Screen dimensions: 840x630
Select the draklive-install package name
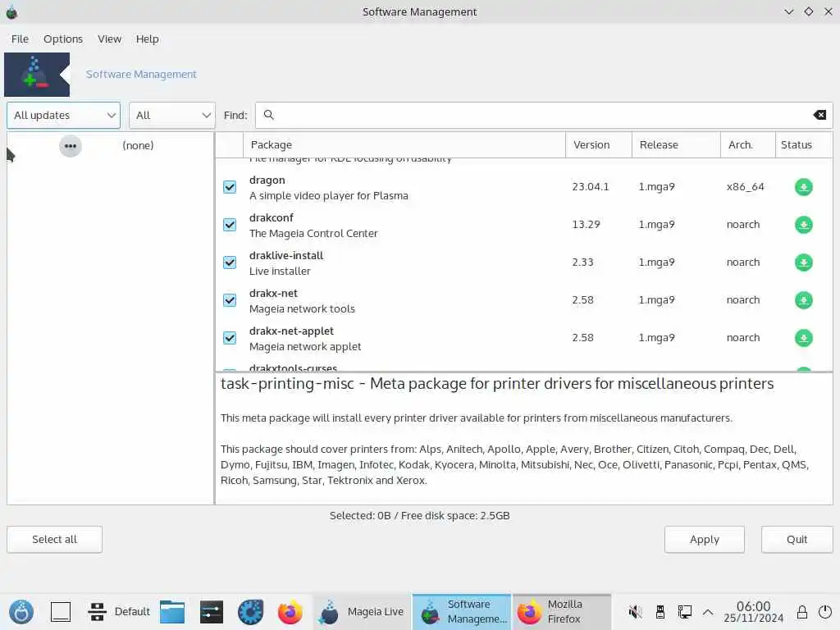(286, 256)
